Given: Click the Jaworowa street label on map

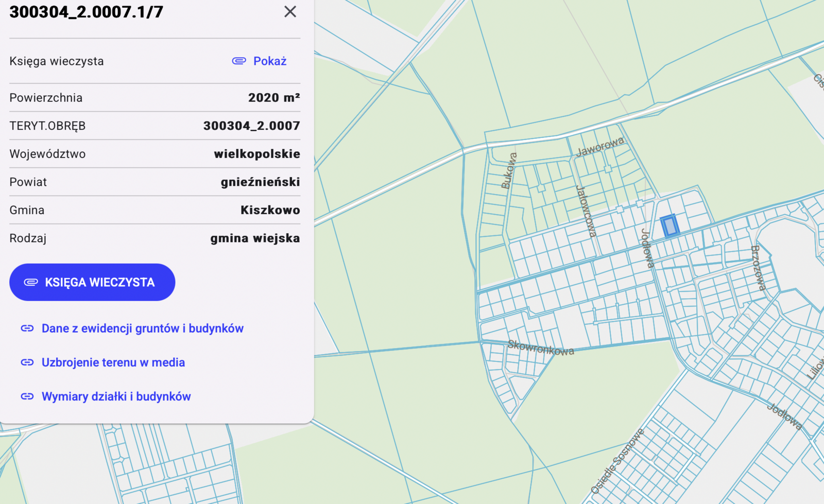Looking at the screenshot, I should click(x=600, y=147).
